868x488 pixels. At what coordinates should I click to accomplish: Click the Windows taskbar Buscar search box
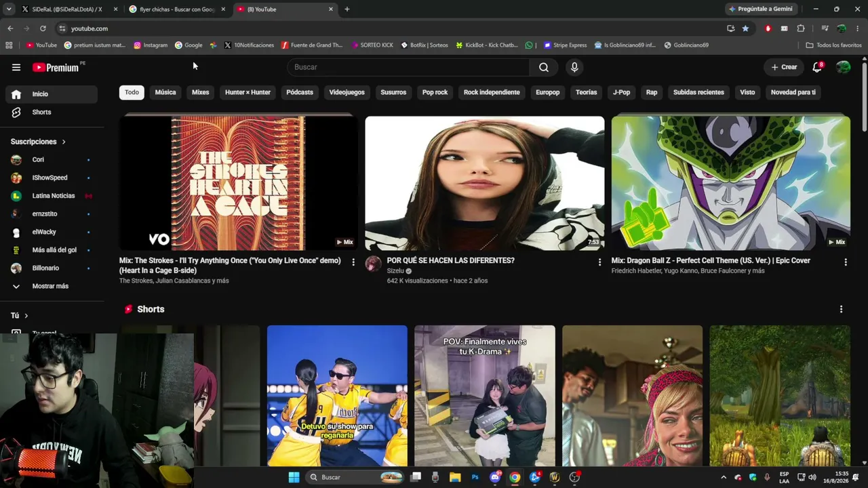click(355, 477)
